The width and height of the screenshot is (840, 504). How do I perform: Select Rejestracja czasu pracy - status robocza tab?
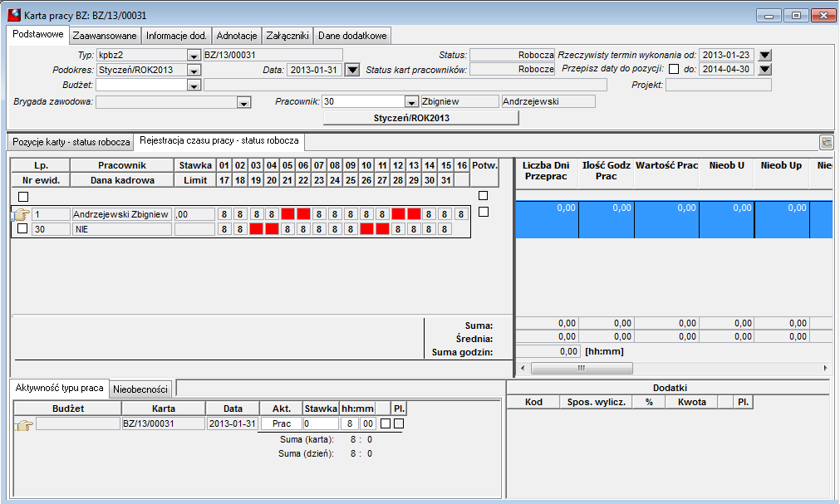pyautogui.click(x=219, y=140)
